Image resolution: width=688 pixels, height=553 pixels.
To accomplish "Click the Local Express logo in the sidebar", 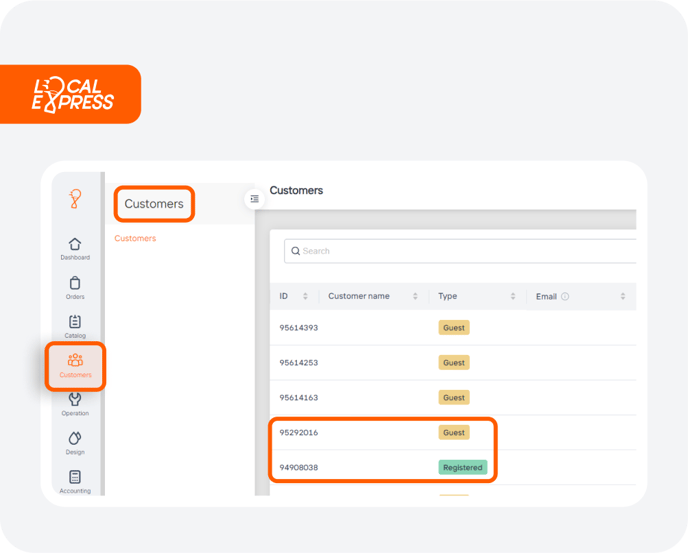I will pyautogui.click(x=75, y=199).
